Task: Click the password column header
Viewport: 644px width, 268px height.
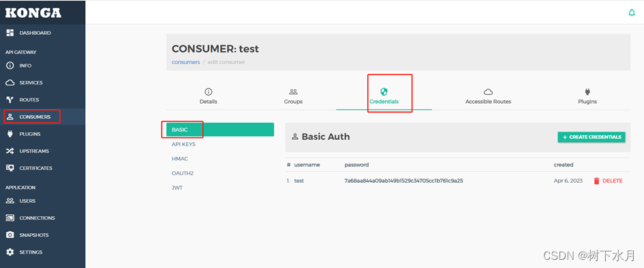Action: [356, 165]
